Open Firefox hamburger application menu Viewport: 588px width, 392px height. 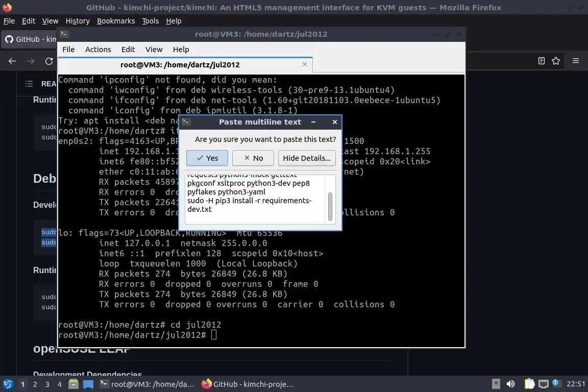[576, 61]
